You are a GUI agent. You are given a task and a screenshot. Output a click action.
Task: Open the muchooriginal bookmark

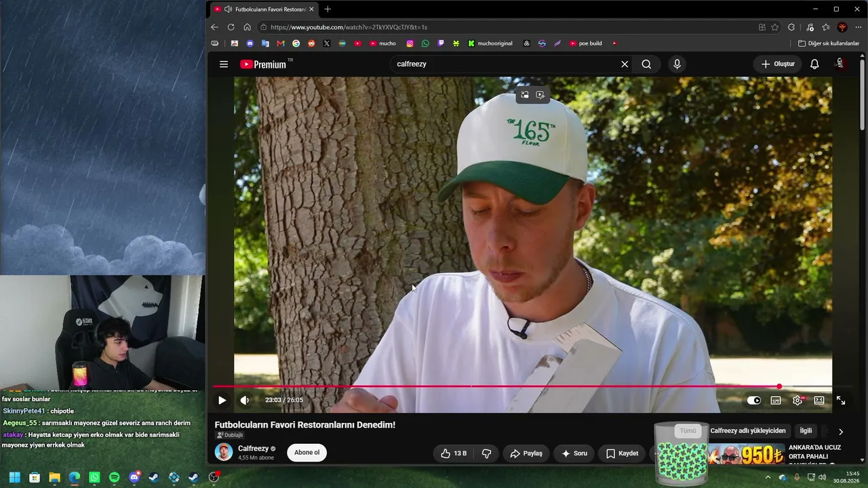[x=490, y=43]
